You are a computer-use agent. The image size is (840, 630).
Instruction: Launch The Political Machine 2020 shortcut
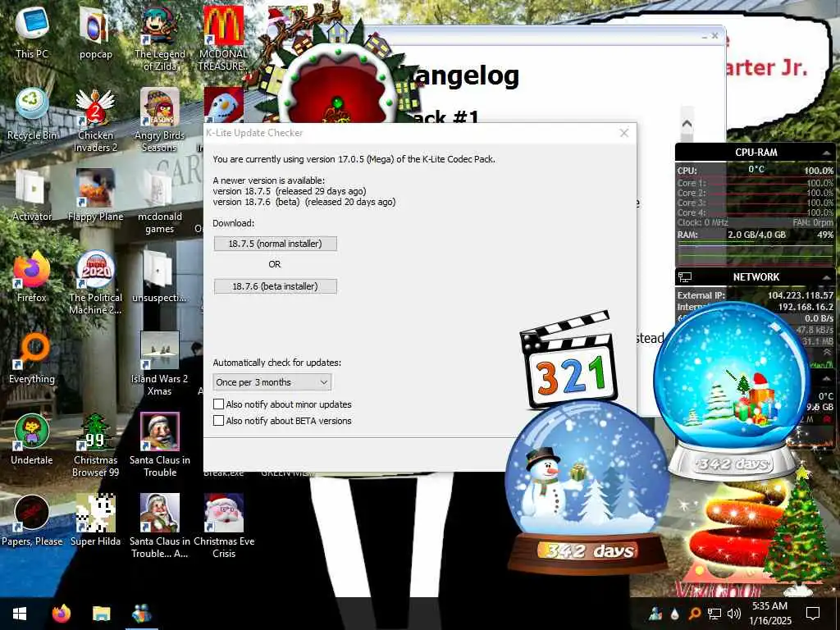click(x=95, y=282)
